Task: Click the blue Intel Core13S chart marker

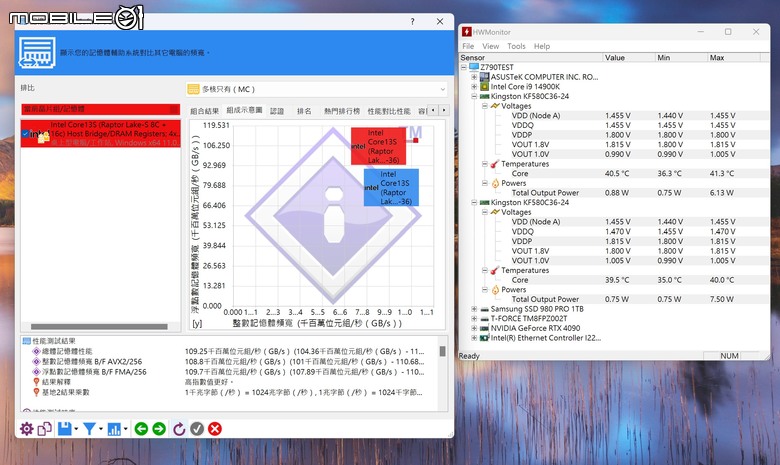Action: tap(391, 187)
